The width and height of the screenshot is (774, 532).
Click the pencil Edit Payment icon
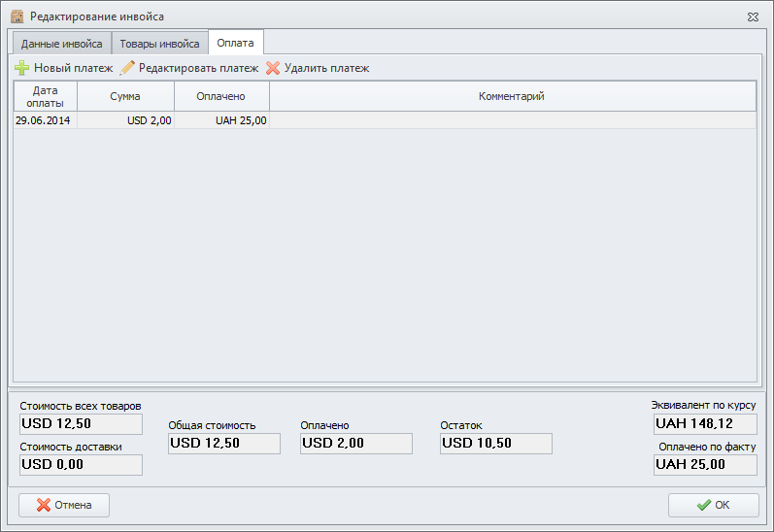pyautogui.click(x=127, y=68)
